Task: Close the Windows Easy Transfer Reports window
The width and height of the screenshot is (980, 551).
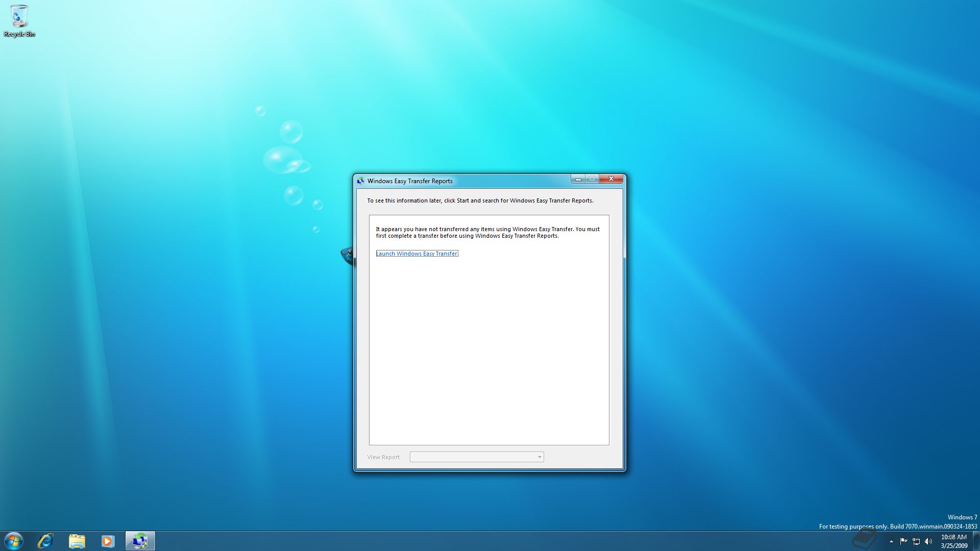Action: click(x=611, y=179)
